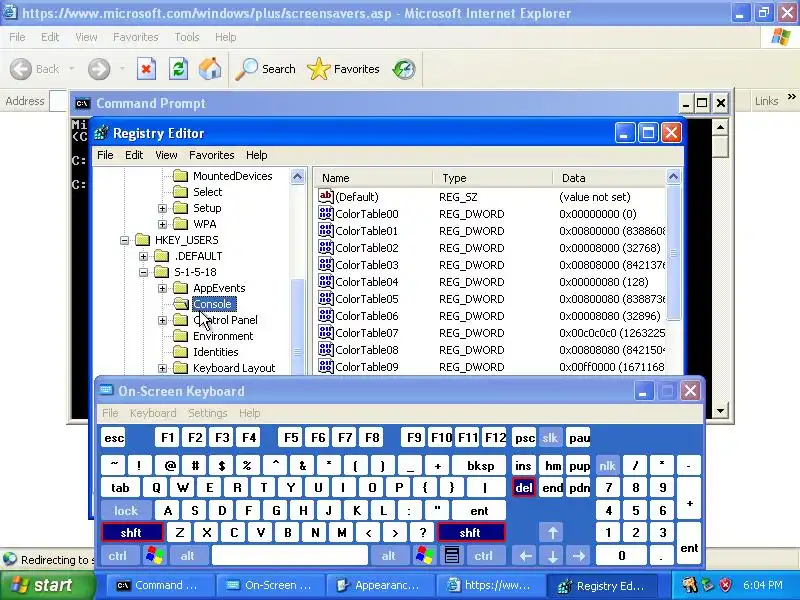This screenshot has width=800, height=600.
Task: Click the Environment folder icon in registry tree
Action: [180, 336]
